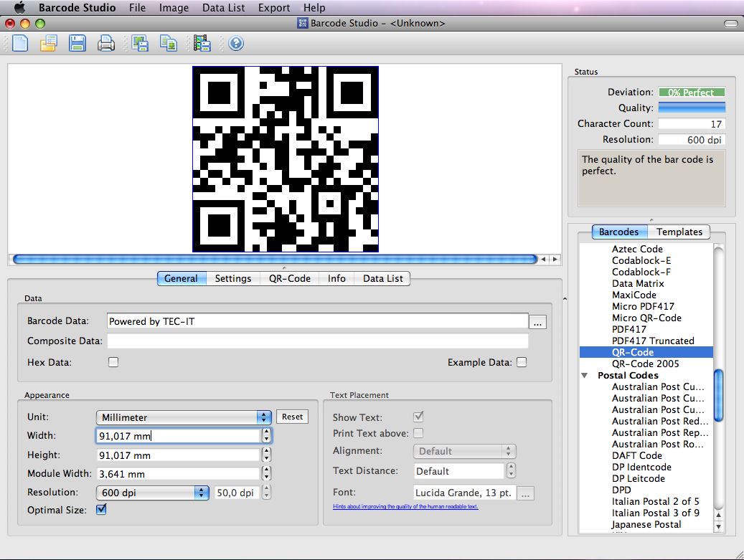Open the Image menu
This screenshot has height=560, width=744.
(174, 8)
